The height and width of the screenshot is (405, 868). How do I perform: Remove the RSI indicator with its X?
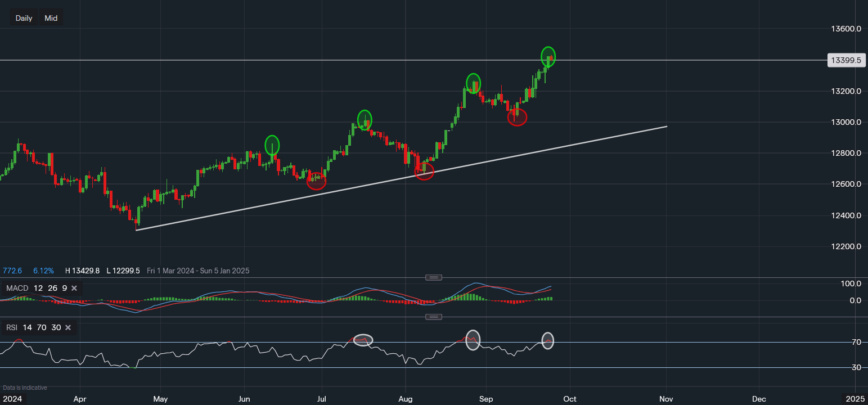tap(68, 327)
